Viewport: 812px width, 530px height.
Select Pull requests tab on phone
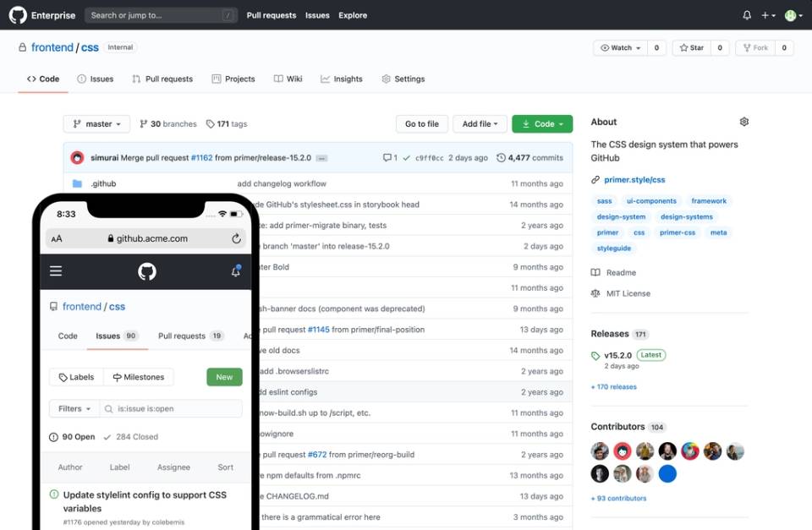click(190, 336)
